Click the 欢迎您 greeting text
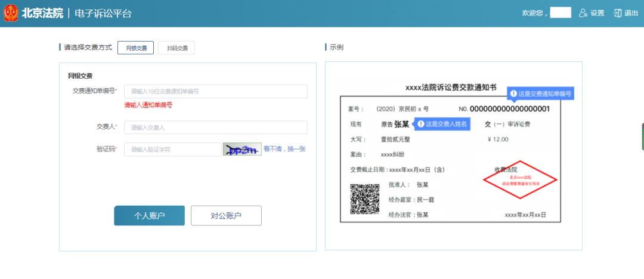 tap(534, 13)
